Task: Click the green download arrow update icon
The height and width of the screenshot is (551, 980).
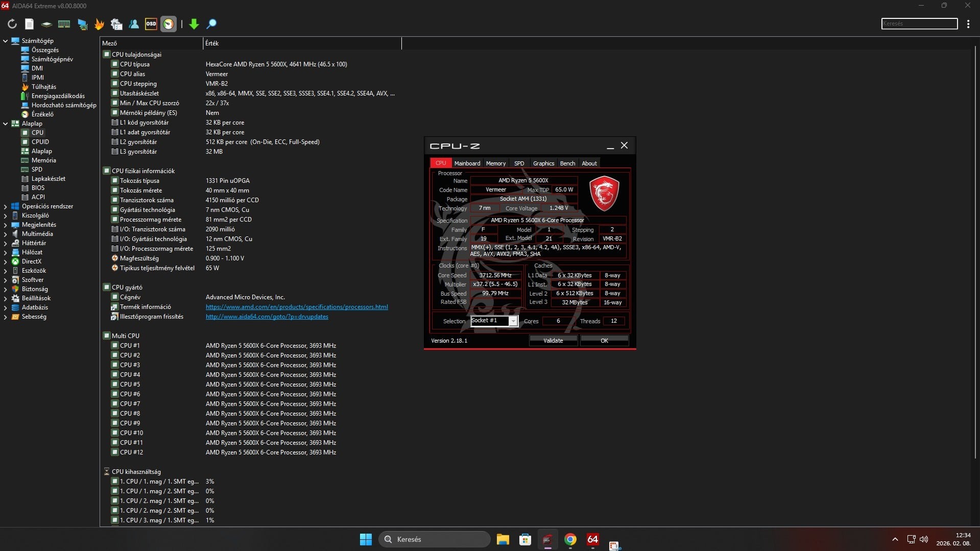Action: point(194,24)
